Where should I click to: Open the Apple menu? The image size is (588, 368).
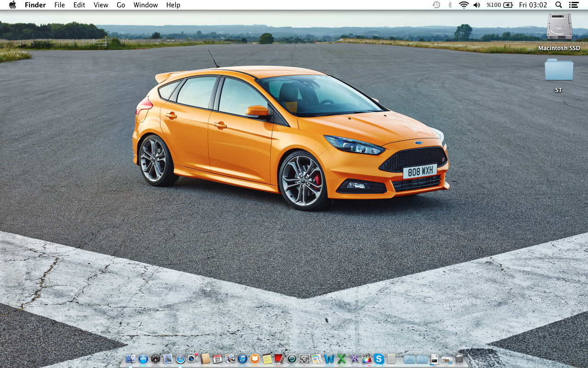[12, 5]
